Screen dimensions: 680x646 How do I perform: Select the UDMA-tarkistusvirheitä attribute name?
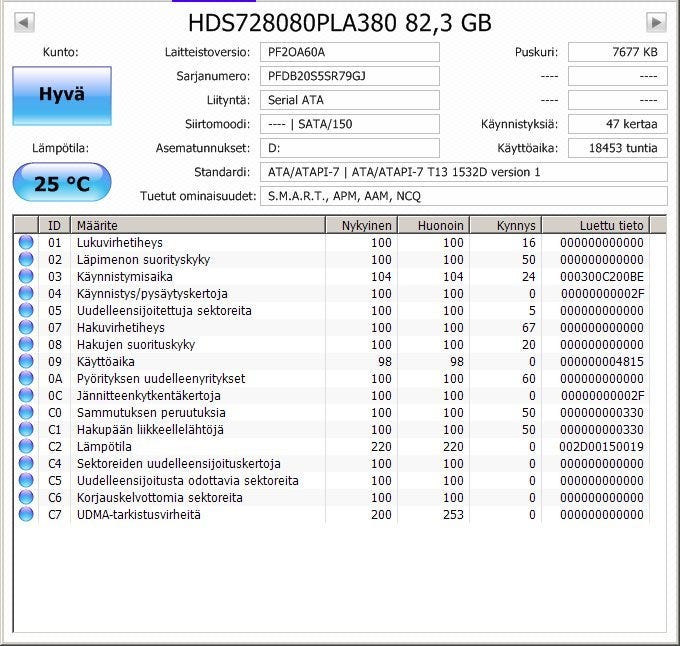tap(139, 514)
